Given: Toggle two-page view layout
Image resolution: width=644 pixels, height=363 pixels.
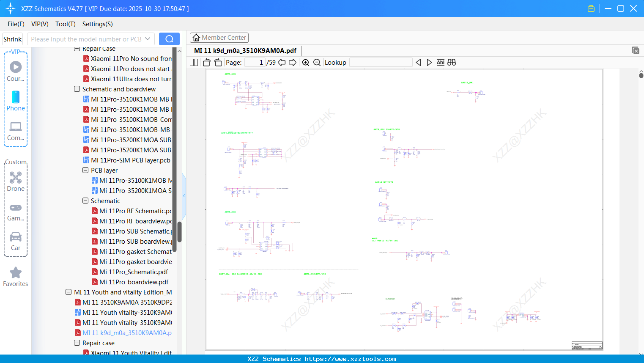Looking at the screenshot, I should tap(194, 63).
